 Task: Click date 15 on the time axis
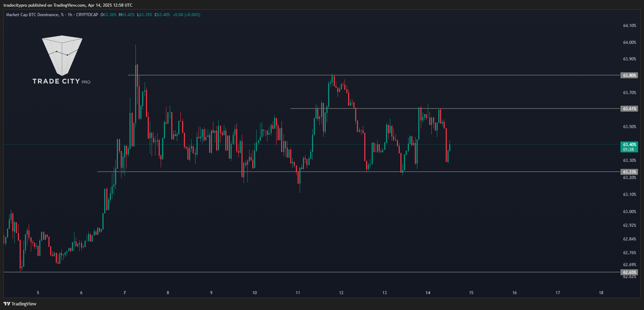coord(471,293)
